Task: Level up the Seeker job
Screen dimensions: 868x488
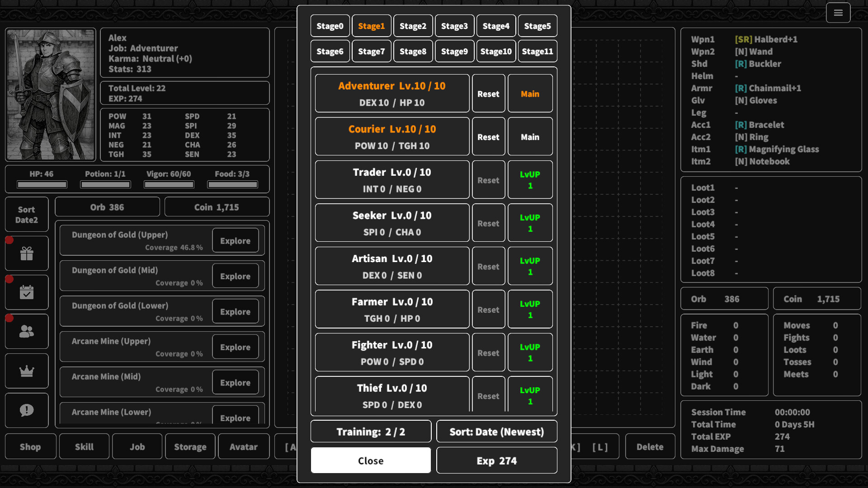Action: (x=530, y=223)
